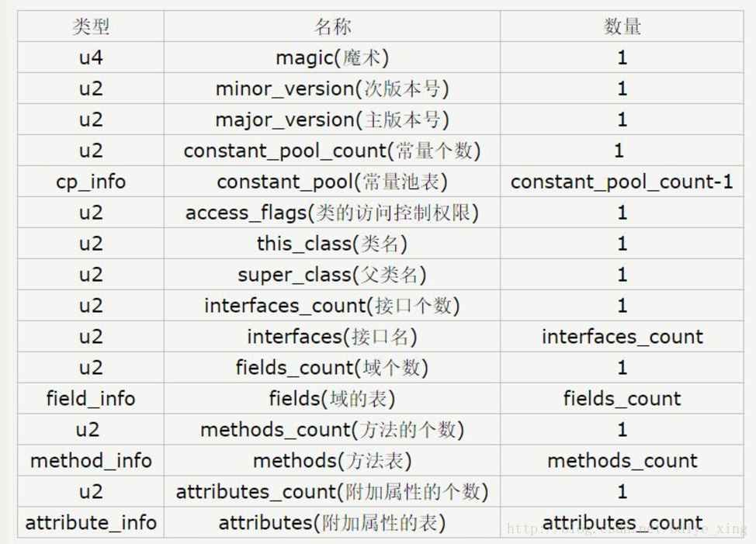Click the 类型 column header
Screen dimensions: 756x544
click(x=91, y=26)
